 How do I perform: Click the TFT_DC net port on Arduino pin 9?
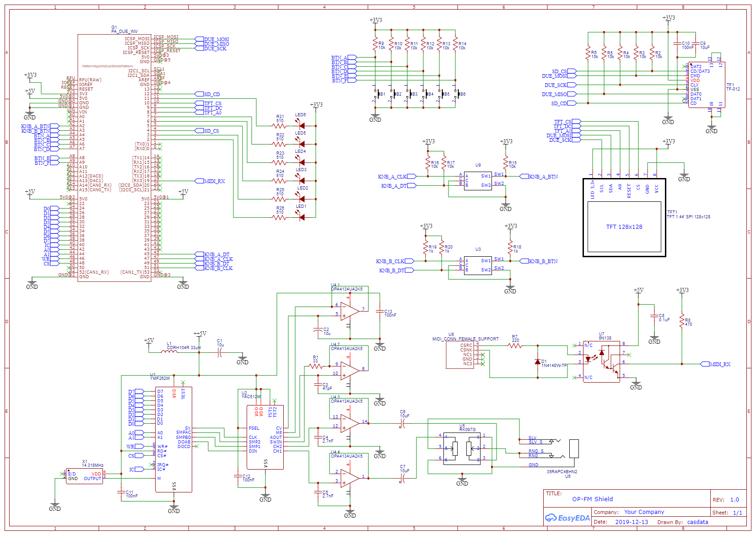click(x=209, y=108)
